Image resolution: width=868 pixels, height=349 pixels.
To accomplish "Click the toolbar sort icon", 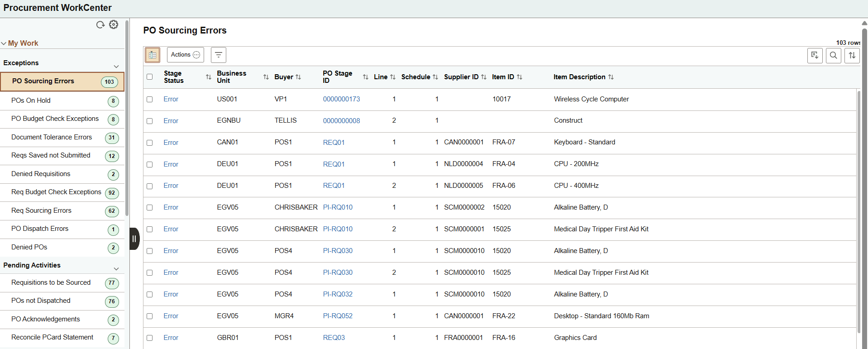I will 852,55.
